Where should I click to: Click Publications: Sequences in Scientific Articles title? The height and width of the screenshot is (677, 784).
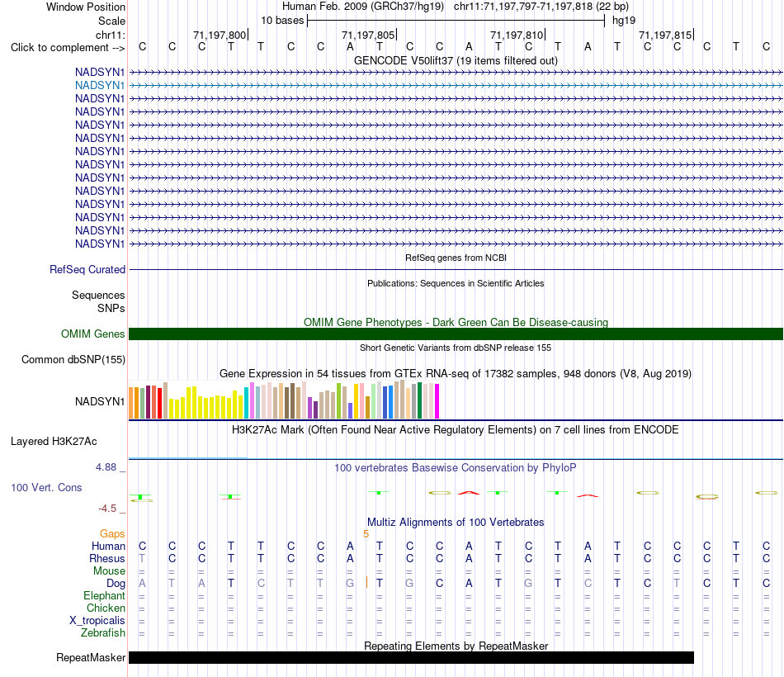point(456,283)
